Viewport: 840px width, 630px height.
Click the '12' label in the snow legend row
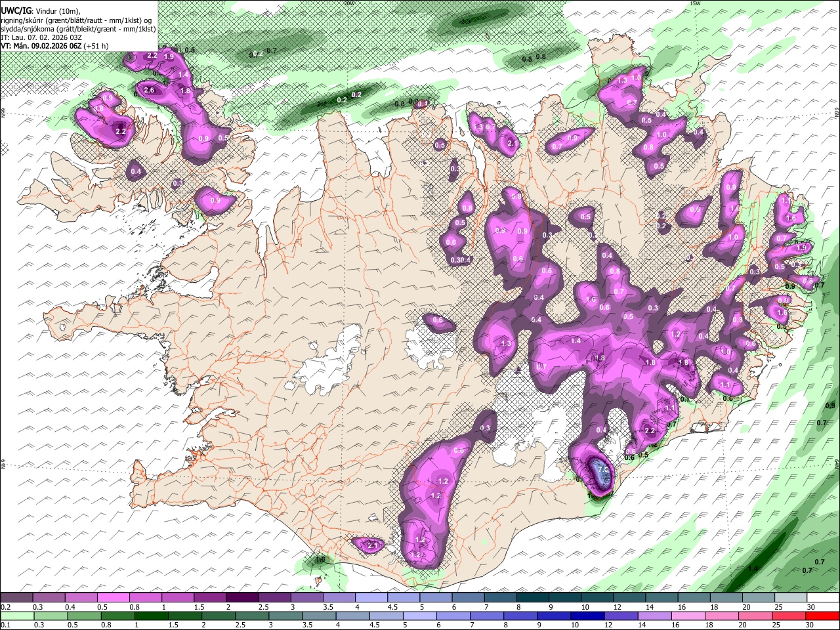[x=618, y=607]
